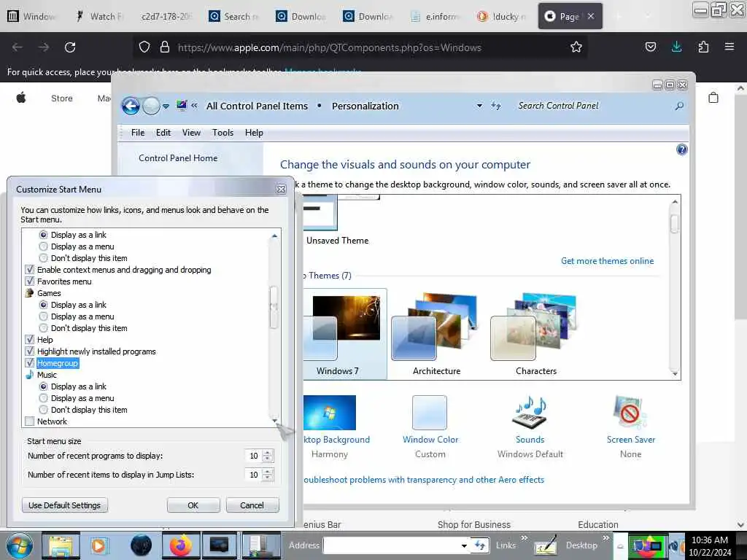This screenshot has width=747, height=560.
Task: Show hidden system tray icons
Action: click(620, 546)
